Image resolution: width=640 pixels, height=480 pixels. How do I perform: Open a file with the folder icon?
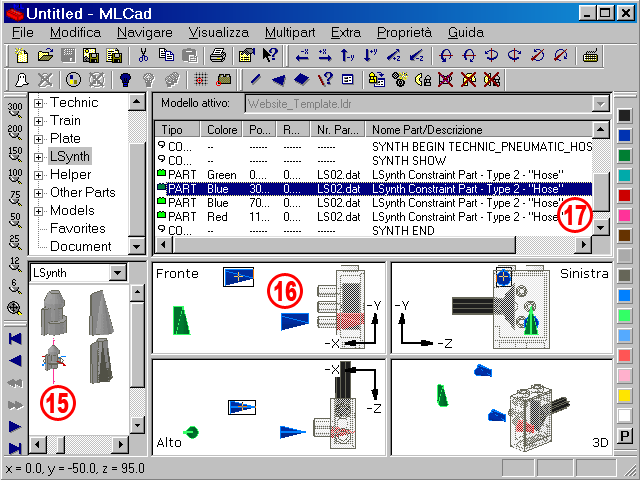(45, 55)
